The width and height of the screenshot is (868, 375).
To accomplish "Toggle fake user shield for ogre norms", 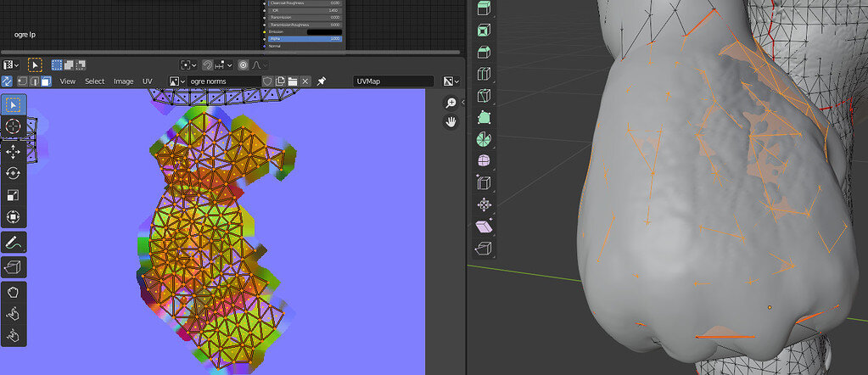I will (x=267, y=81).
